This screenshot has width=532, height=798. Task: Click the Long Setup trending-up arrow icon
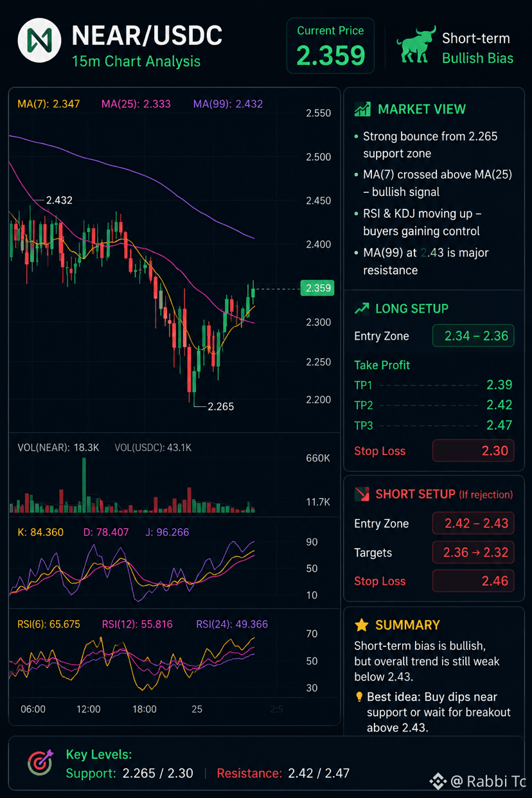coord(362,309)
